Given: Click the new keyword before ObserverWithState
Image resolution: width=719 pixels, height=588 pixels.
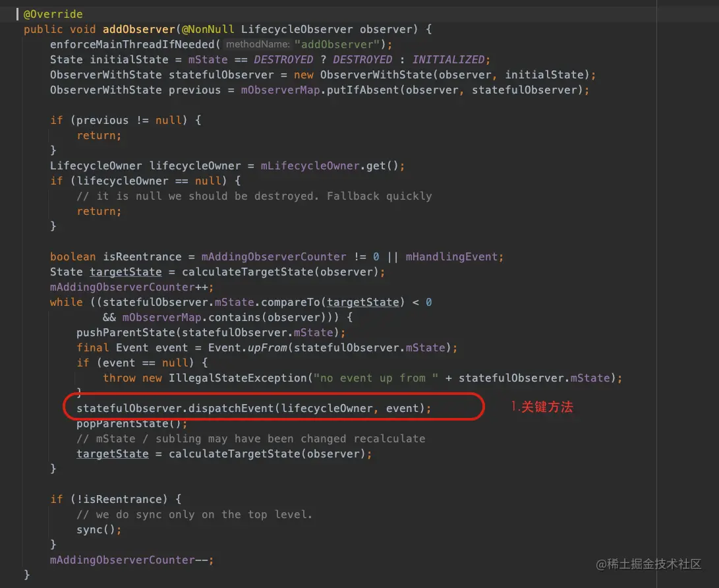Looking at the screenshot, I should point(304,74).
